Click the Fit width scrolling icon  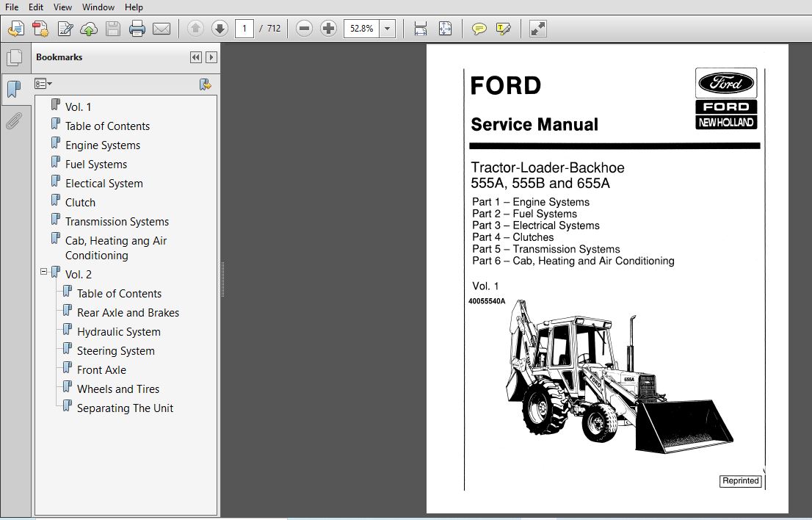(x=421, y=29)
